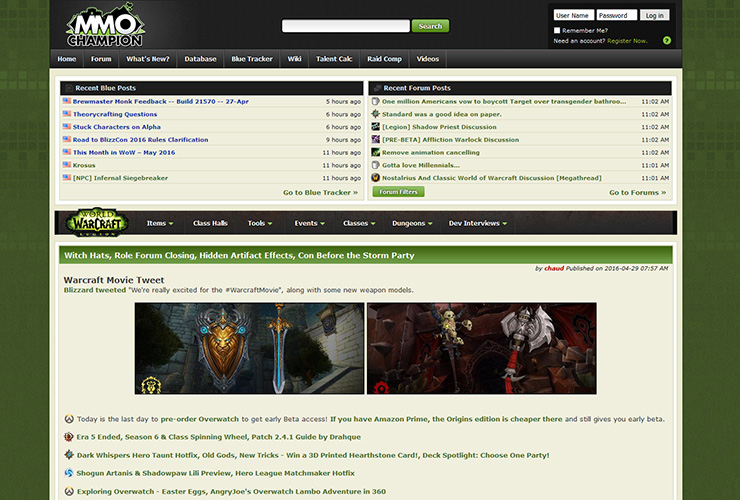Click Overwatch icon beside Exploring Overwatch news
Screen dimensions: 740x500
tap(69, 491)
